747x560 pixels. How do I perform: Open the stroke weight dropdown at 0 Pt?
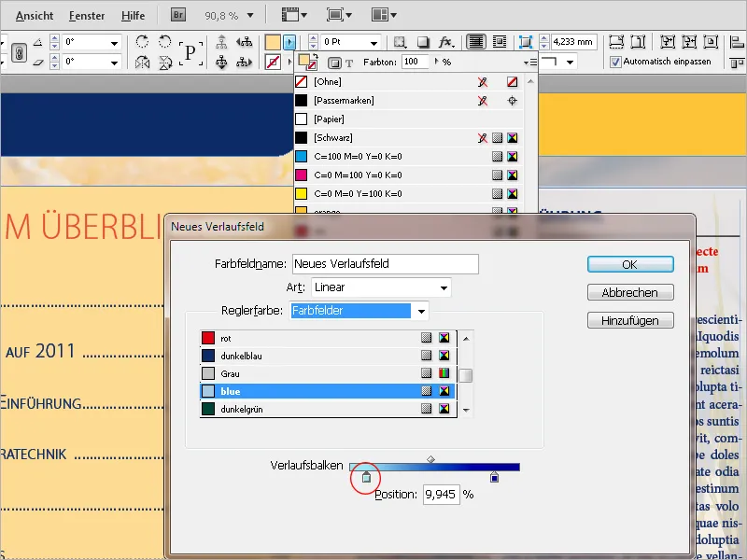[373, 43]
